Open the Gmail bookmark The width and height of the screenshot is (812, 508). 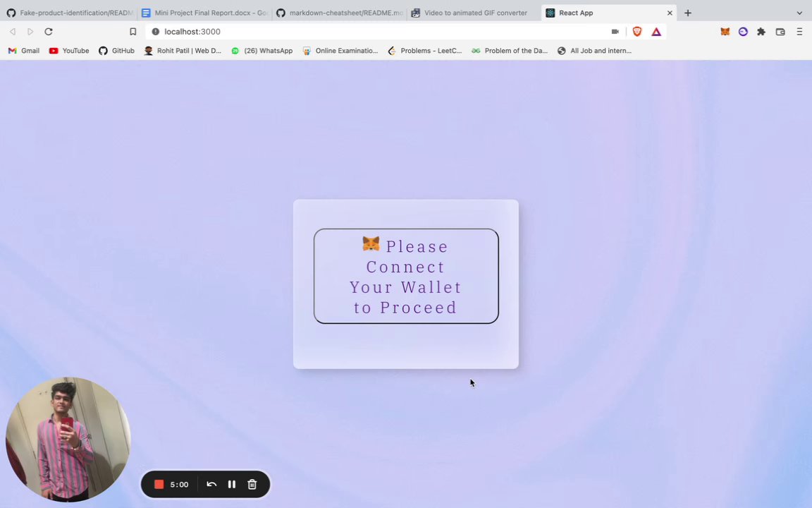(x=24, y=51)
